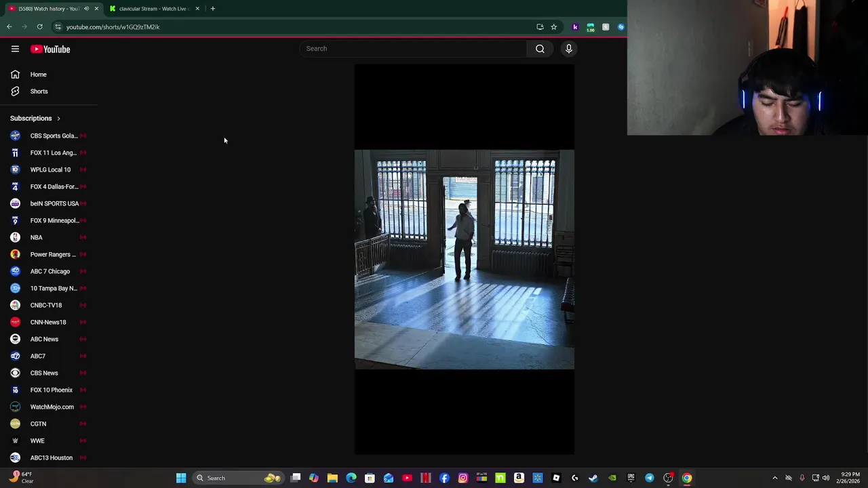Viewport: 868px width, 488px height.
Task: Start voice search with the microphone icon
Action: (569, 49)
